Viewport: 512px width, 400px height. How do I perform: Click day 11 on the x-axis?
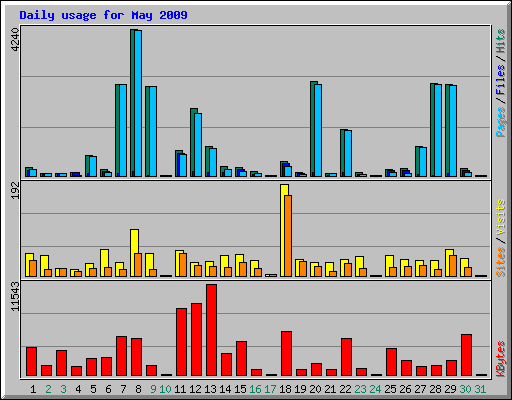(x=180, y=389)
